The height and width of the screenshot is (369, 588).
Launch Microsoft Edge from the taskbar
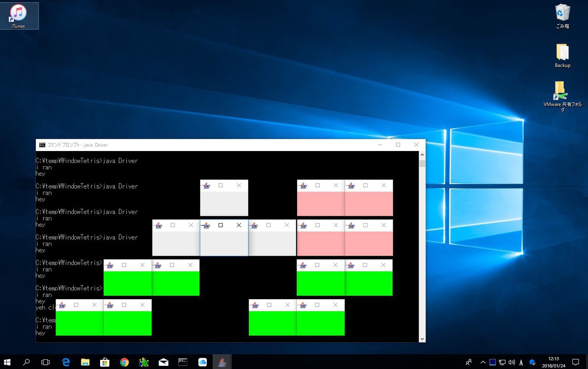(x=66, y=362)
